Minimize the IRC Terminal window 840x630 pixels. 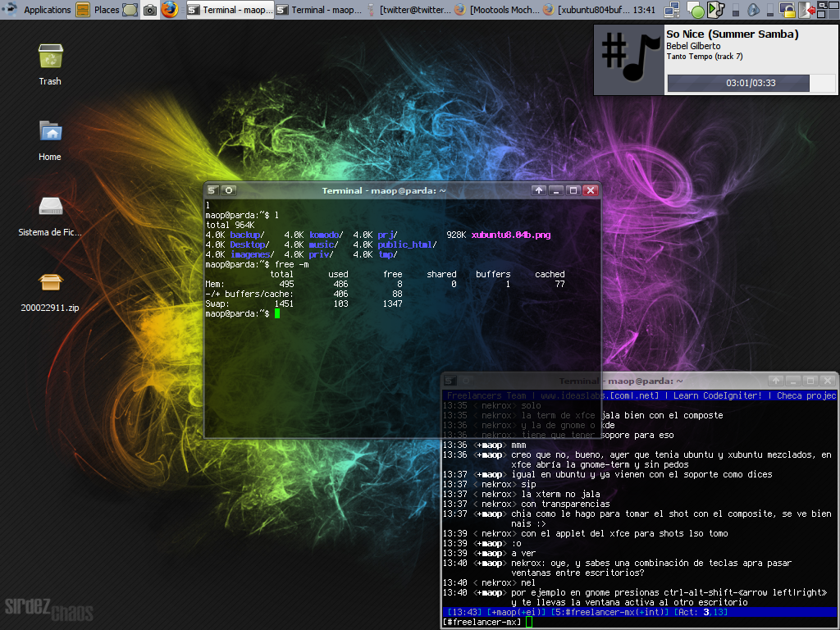click(x=793, y=381)
